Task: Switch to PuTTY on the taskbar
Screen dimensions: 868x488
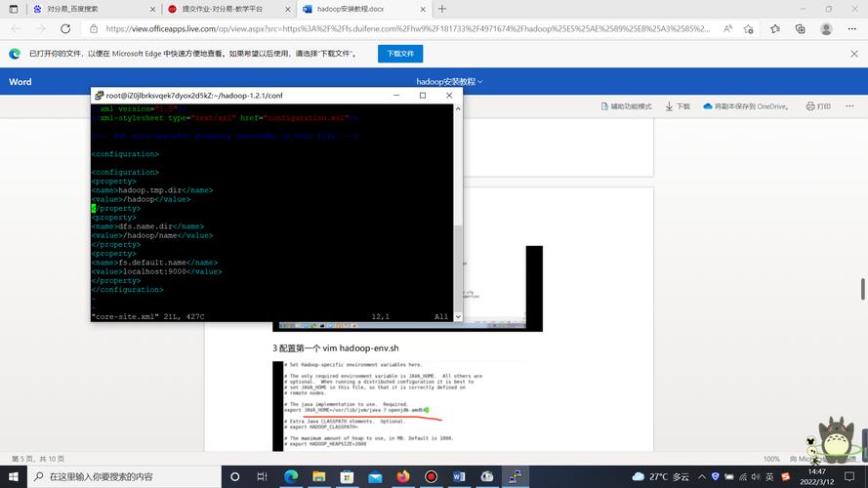Action: (x=516, y=476)
